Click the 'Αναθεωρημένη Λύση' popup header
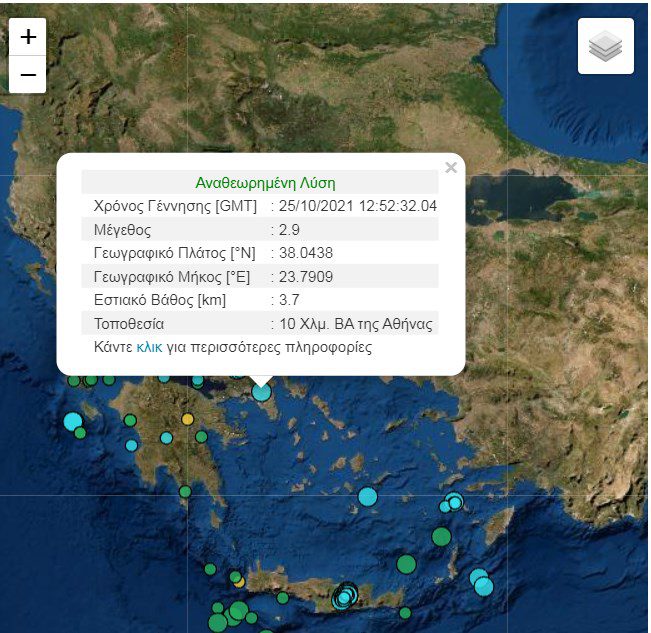This screenshot has height=633, width=651. pyautogui.click(x=265, y=183)
